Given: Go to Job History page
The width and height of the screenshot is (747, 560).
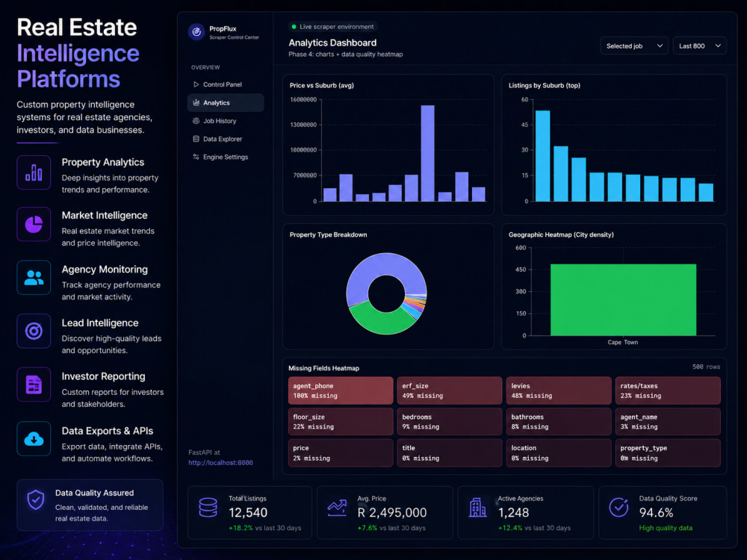Looking at the screenshot, I should 226,120.
